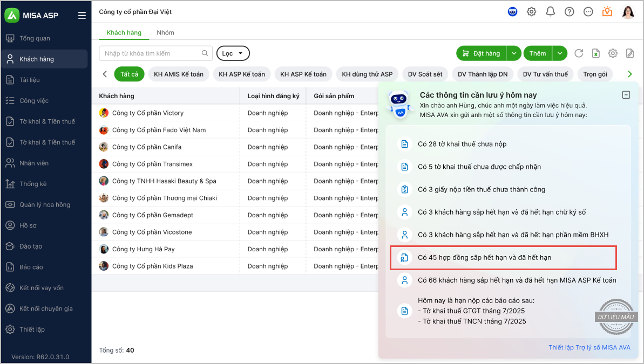This screenshot has width=644, height=364.
Task: Expand the dropdown arrow beside Đặt hàng
Action: [x=514, y=53]
